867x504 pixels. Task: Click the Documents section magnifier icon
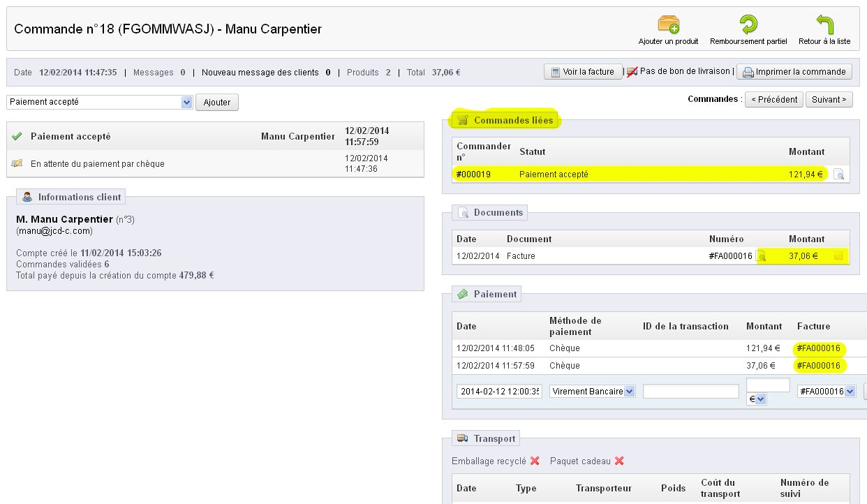(463, 212)
